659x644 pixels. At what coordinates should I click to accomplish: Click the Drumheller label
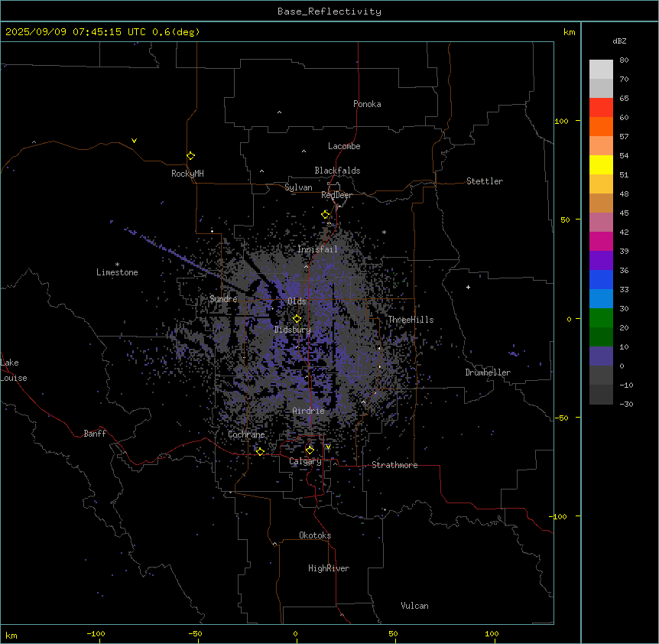[x=488, y=372]
